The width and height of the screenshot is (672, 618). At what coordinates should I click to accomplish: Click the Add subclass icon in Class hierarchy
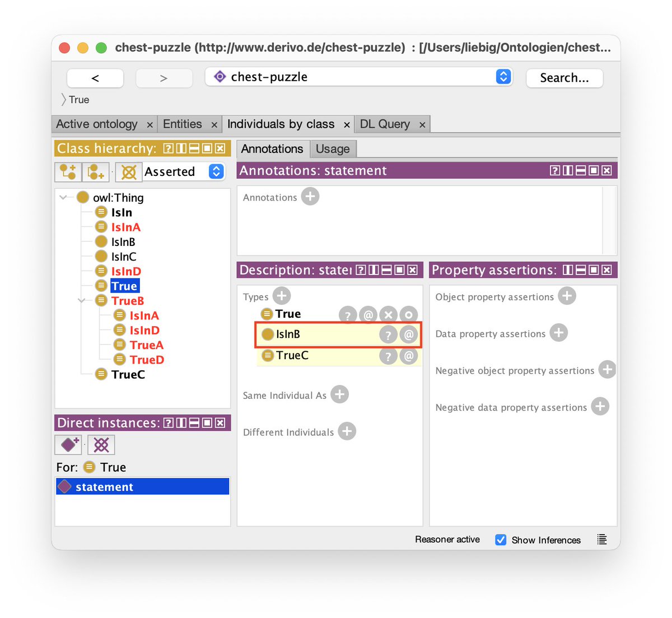(68, 171)
